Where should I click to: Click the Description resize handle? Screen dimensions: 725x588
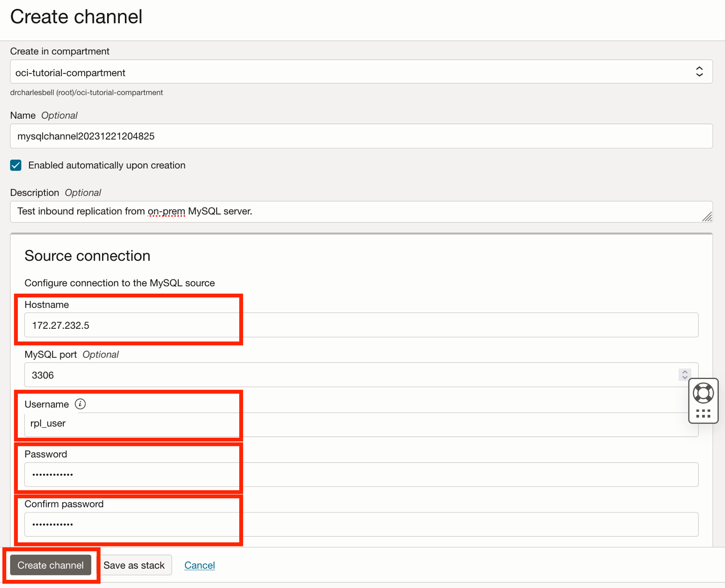[x=707, y=217]
